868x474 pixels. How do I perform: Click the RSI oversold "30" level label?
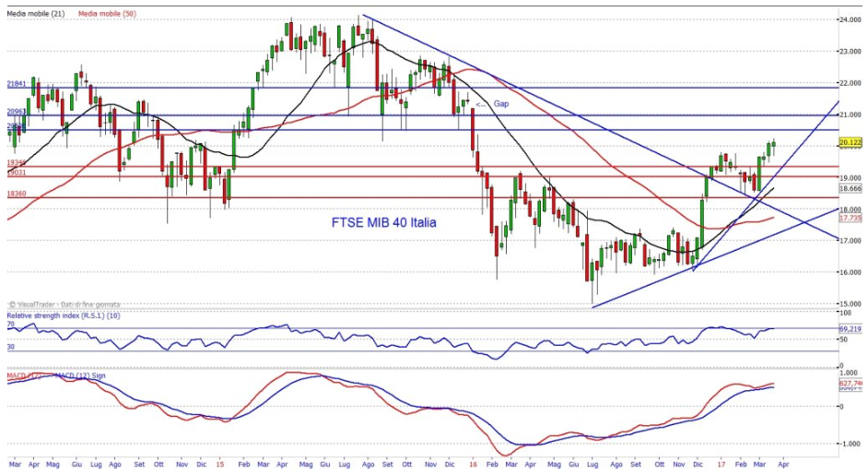pos(10,347)
